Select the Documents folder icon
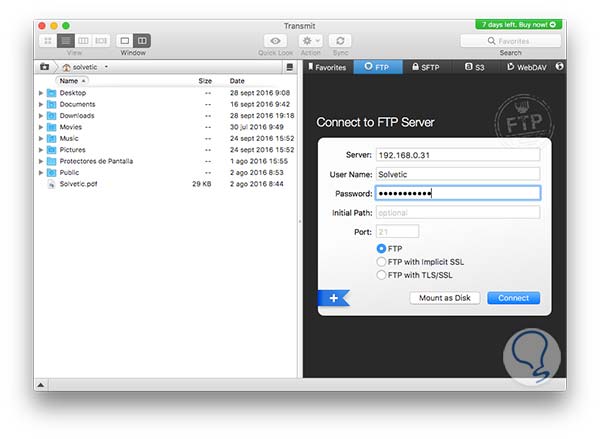This screenshot has height=439, width=600. click(52, 104)
